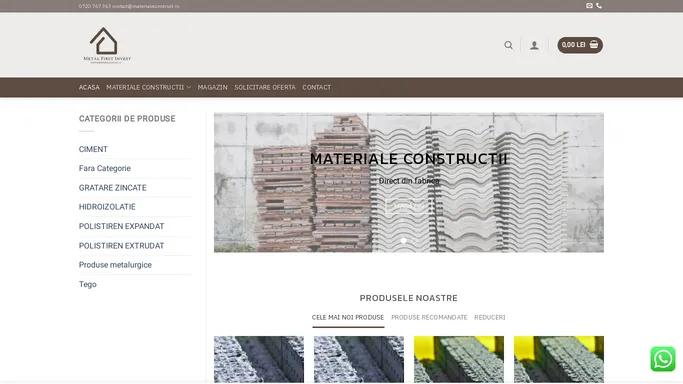
Task: Go to ACASA menu item
Action: (89, 87)
